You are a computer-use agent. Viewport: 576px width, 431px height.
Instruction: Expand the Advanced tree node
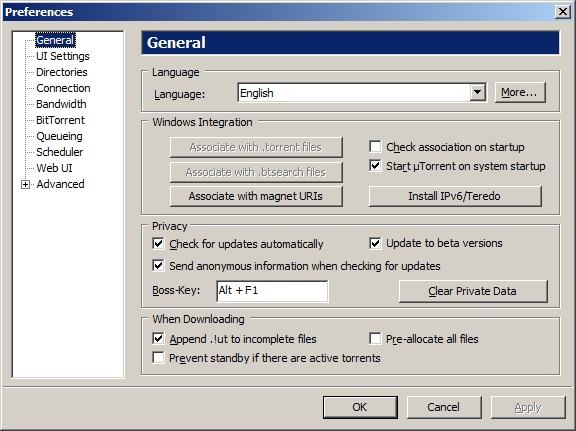tap(25, 184)
